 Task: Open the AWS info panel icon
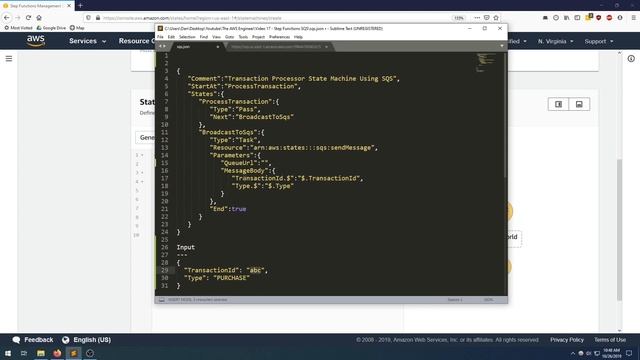[x=631, y=59]
